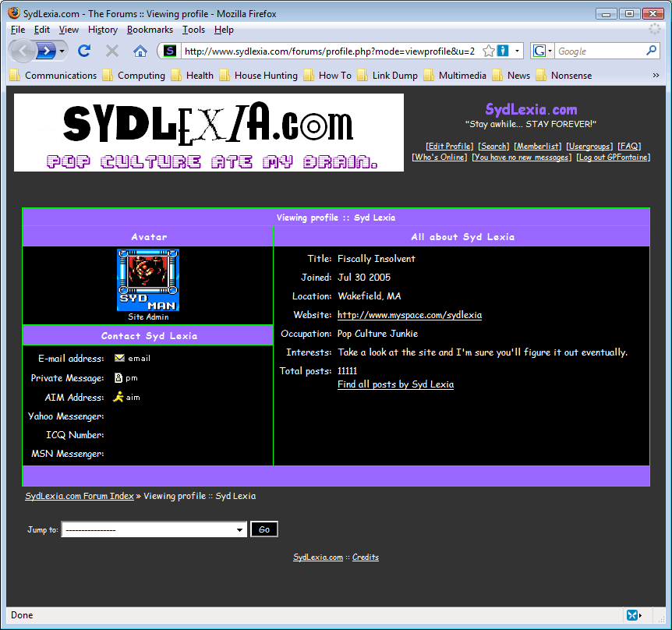Viewport: 672px width, 630px height.
Task: Open the Help menu
Action: pos(225,30)
